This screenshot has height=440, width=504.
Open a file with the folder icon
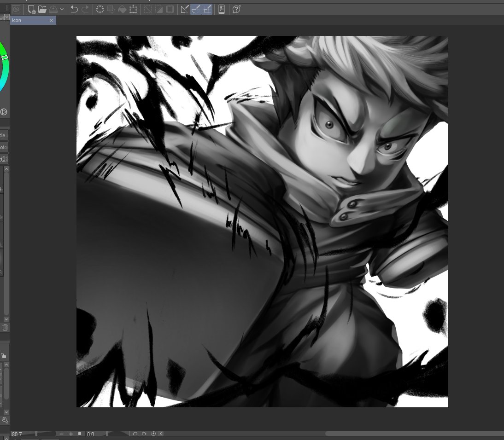coord(42,9)
